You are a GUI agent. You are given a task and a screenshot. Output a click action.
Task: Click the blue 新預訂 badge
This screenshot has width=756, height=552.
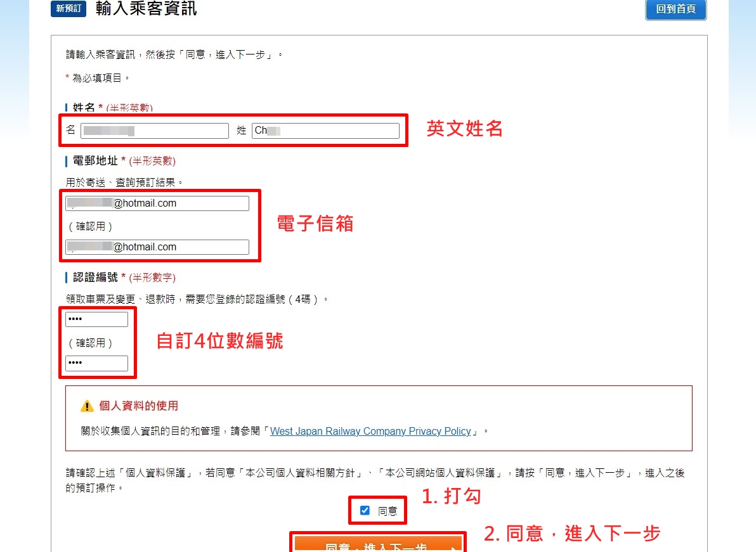click(68, 9)
